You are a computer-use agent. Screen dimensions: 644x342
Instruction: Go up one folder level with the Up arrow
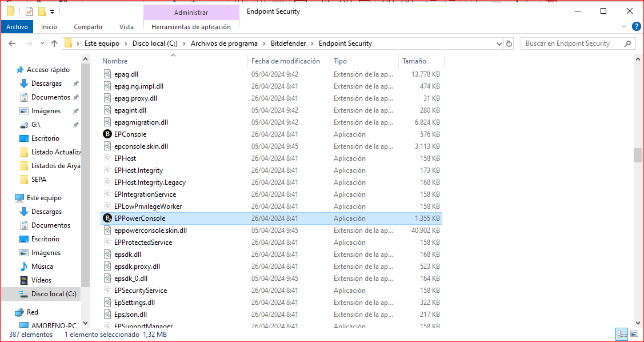click(54, 43)
